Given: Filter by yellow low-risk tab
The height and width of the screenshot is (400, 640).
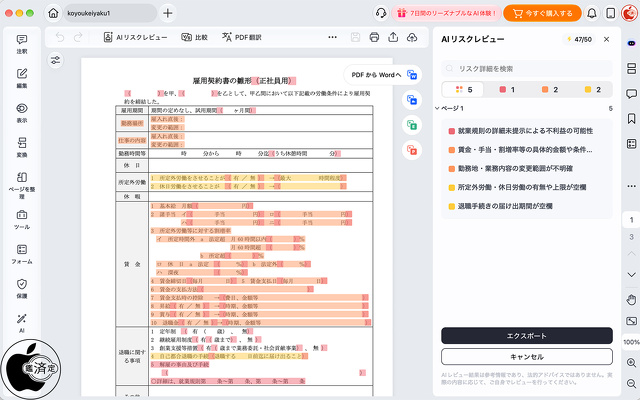Looking at the screenshot, I should coord(592,89).
